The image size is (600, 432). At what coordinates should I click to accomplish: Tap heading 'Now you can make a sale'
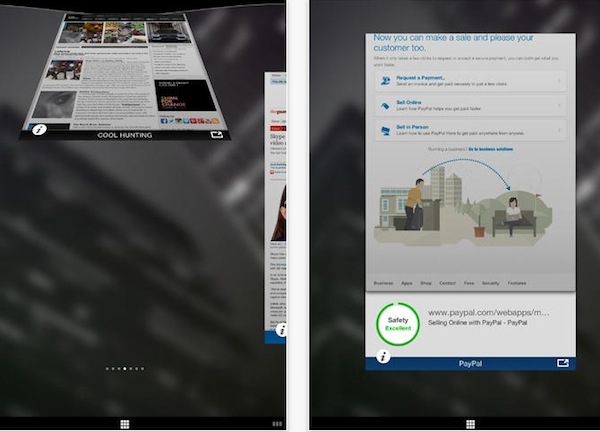(x=453, y=42)
